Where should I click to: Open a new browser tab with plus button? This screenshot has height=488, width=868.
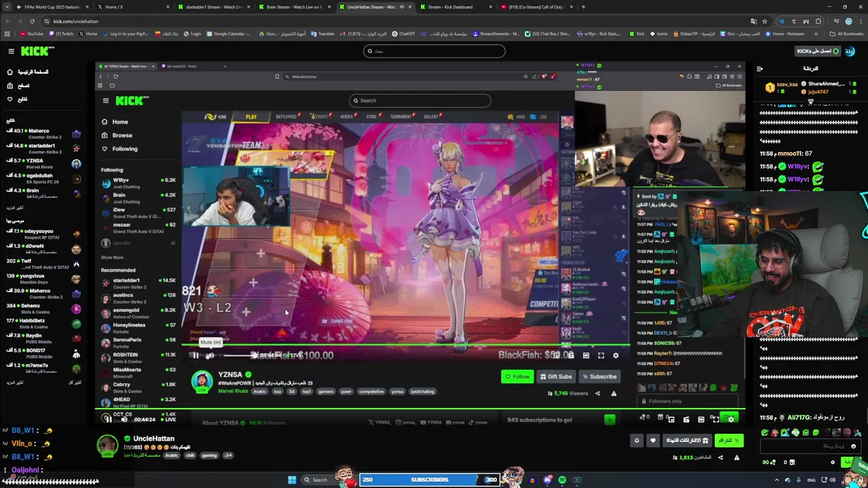(x=584, y=7)
